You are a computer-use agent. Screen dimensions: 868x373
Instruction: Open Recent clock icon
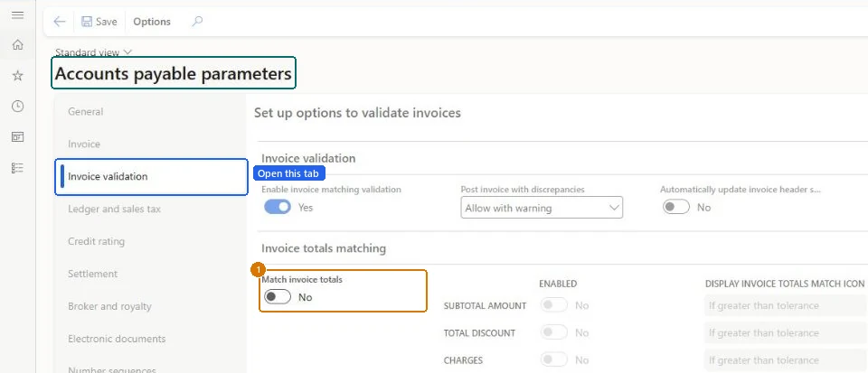[18, 107]
